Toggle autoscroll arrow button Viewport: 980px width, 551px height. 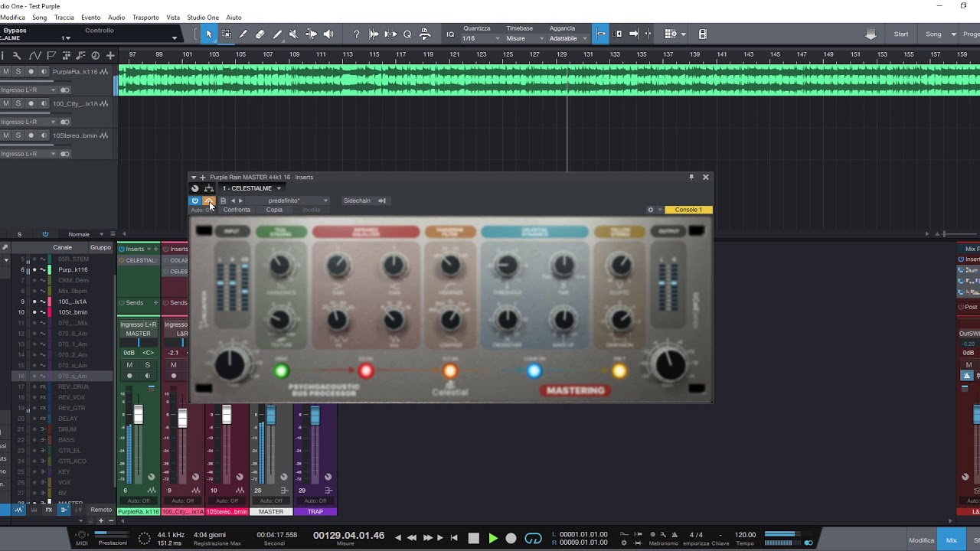pyautogui.click(x=633, y=34)
